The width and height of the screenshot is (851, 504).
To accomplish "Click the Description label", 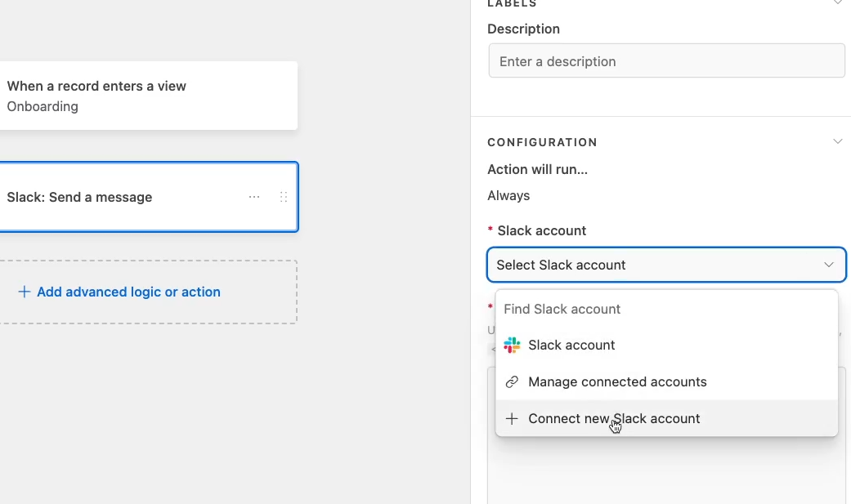I will coord(523,29).
